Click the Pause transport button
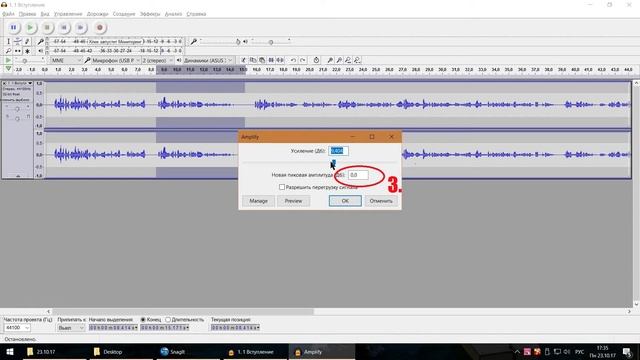The height and width of the screenshot is (360, 640). click(x=13, y=27)
